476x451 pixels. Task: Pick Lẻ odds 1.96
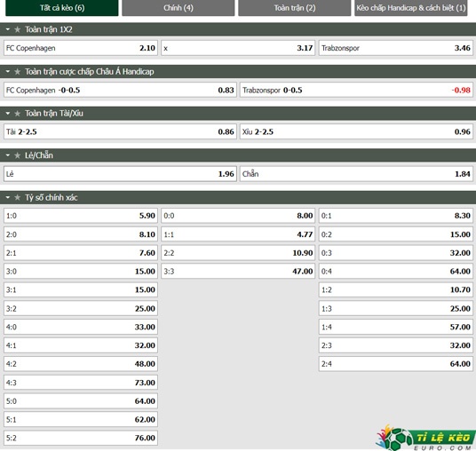(x=120, y=174)
